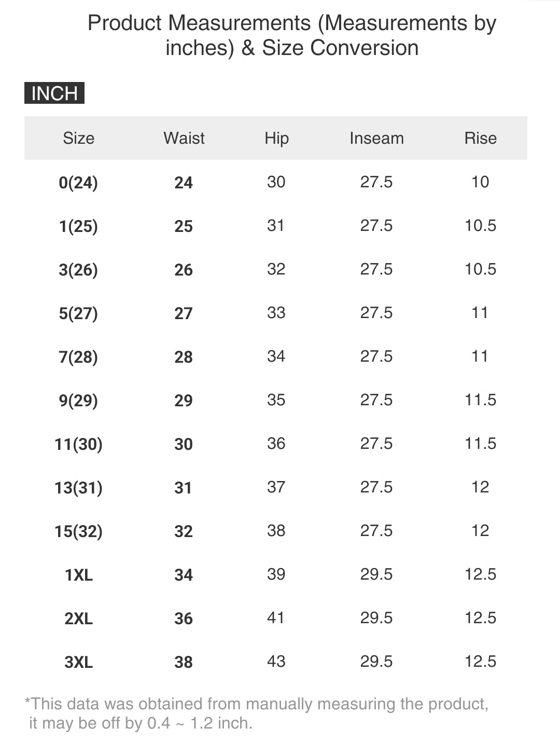Image resolution: width=560 pixels, height=741 pixels.
Task: Select the 9(29) size row label
Action: 78,401
